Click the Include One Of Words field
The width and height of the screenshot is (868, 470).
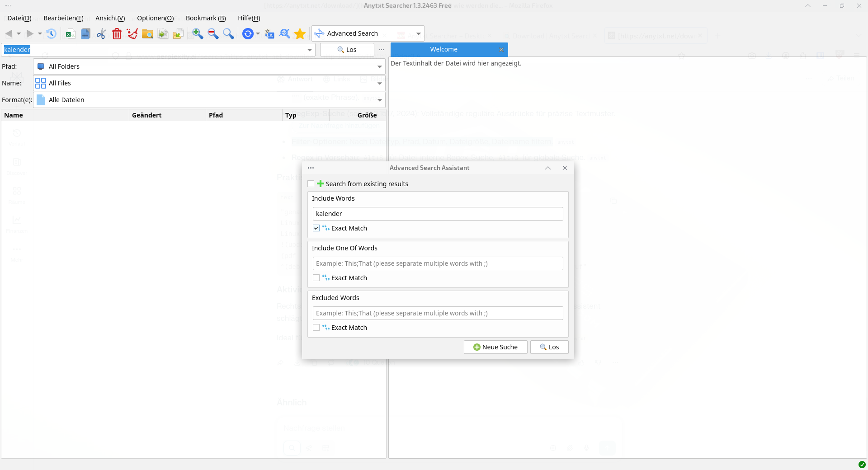pos(438,263)
